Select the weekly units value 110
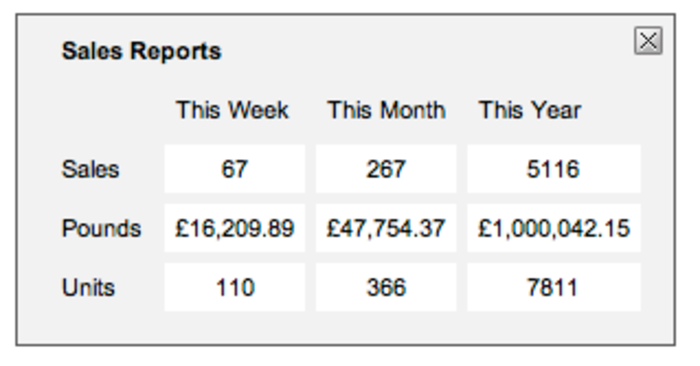Screen dimensions: 700x366 pyautogui.click(x=234, y=287)
